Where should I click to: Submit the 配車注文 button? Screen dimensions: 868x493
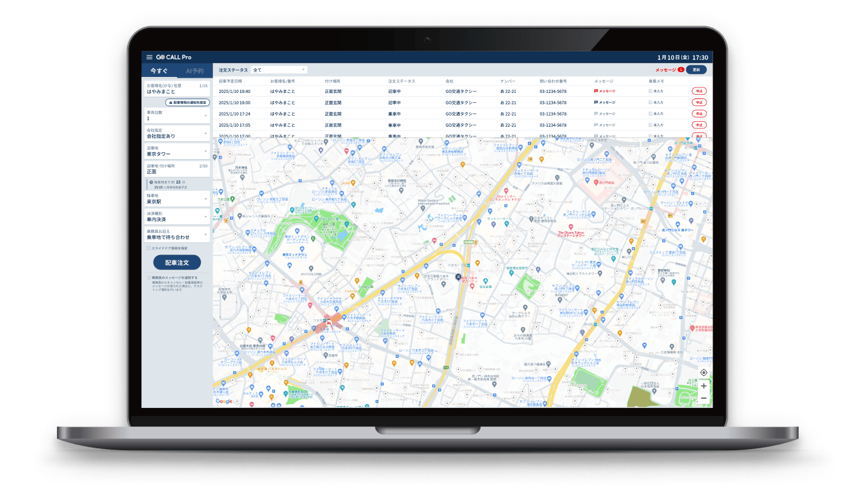(x=177, y=262)
